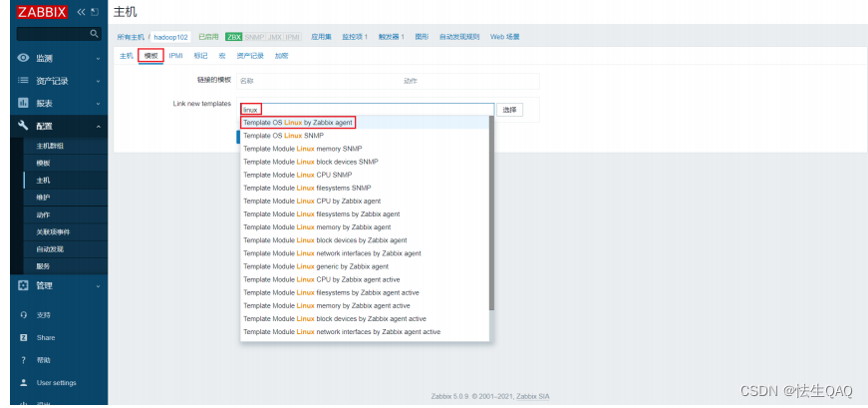Image resolution: width=868 pixels, height=408 pixels.
Task: Expand the 资产记录 menu chevron
Action: coord(98,81)
